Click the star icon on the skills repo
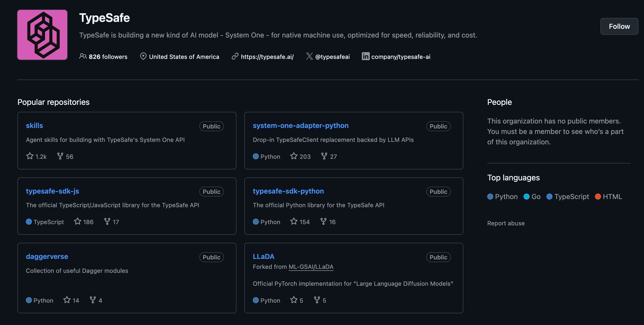Screen dimensions: 644x325 30,156
